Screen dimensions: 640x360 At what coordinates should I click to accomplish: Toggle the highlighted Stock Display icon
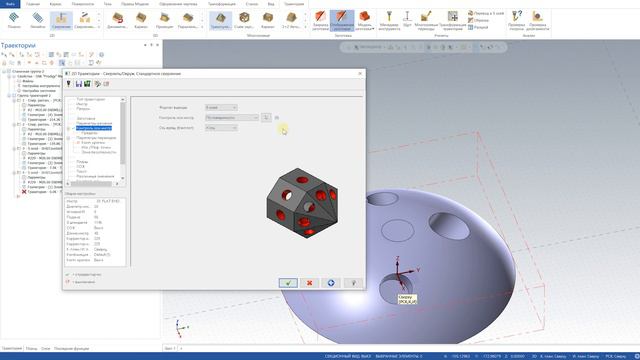(x=342, y=20)
